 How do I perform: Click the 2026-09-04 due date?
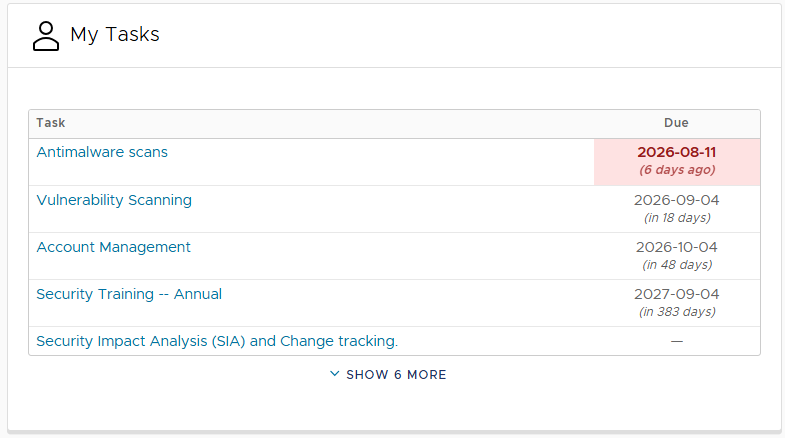tap(677, 200)
